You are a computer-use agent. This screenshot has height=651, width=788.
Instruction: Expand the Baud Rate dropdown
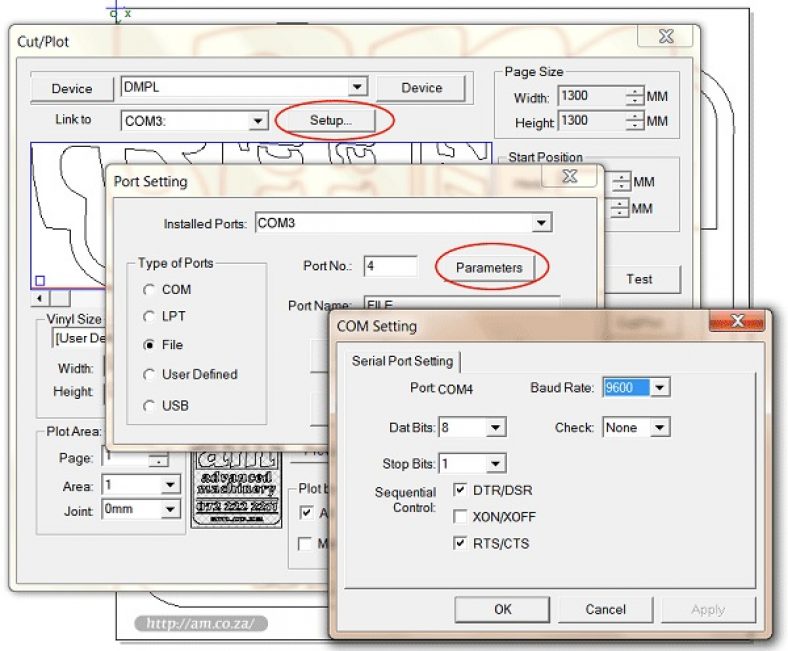[x=660, y=388]
